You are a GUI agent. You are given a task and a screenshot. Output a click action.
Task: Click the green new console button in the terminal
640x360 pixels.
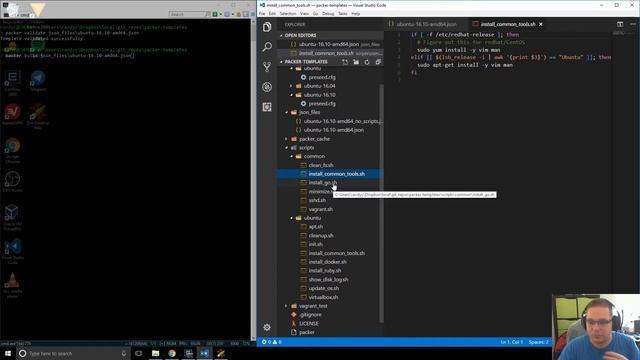215,14
